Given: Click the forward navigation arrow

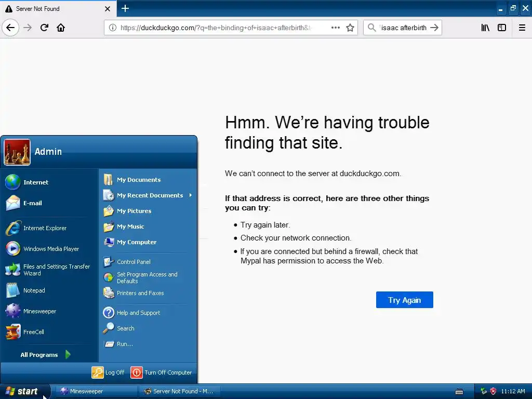Looking at the screenshot, I should click(x=28, y=28).
